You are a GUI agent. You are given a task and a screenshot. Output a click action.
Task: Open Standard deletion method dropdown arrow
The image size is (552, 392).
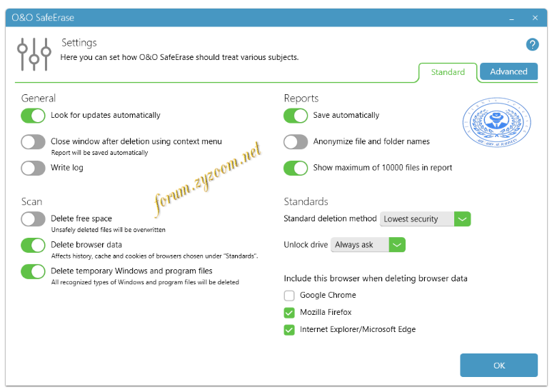coord(462,219)
